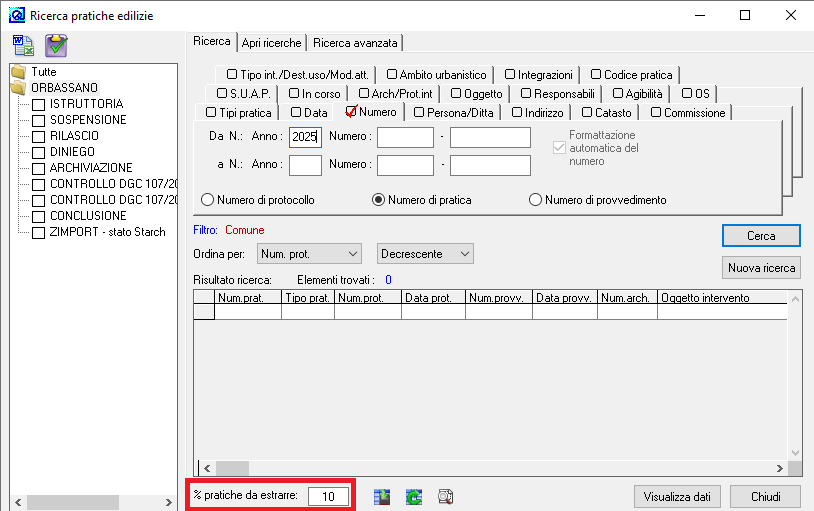Switch to the Ricerca avanzata tab
Viewport: 814px width, 511px height.
356,43
